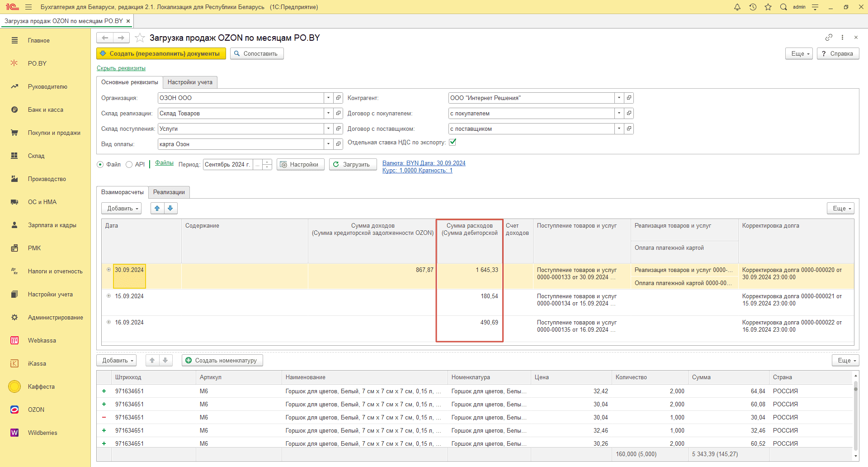Click Создать номенклатуру button

tap(222, 360)
